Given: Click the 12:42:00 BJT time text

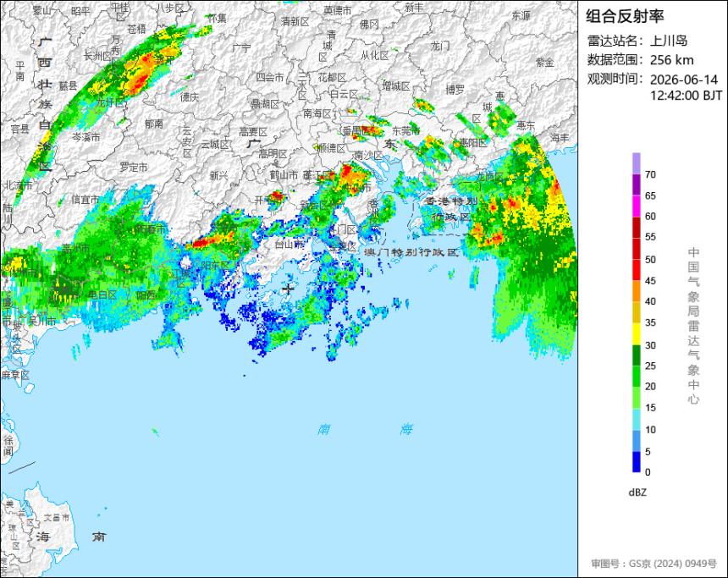Looking at the screenshot, I should point(687,96).
